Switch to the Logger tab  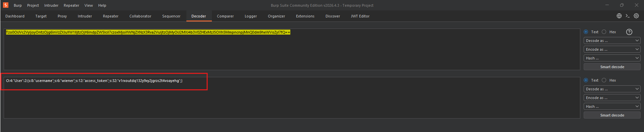pyautogui.click(x=251, y=16)
